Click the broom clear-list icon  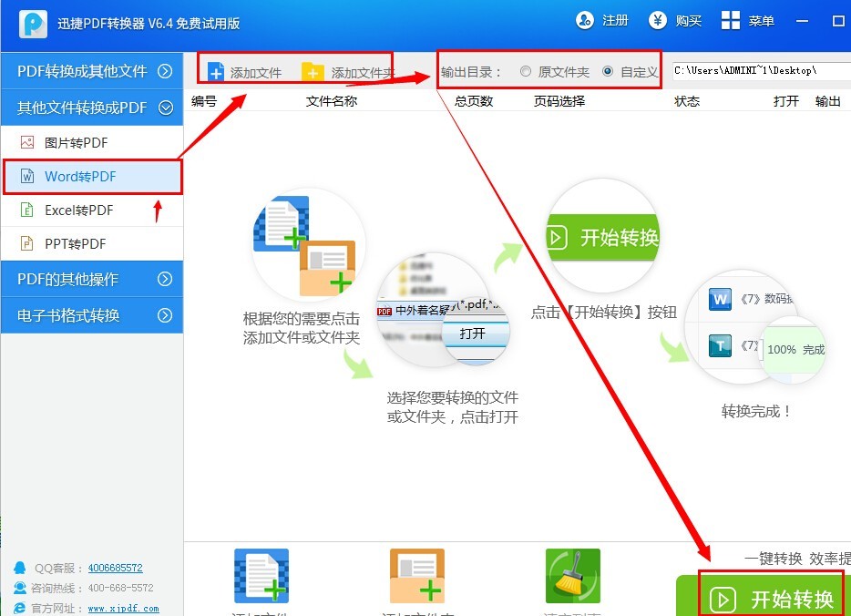(x=572, y=576)
